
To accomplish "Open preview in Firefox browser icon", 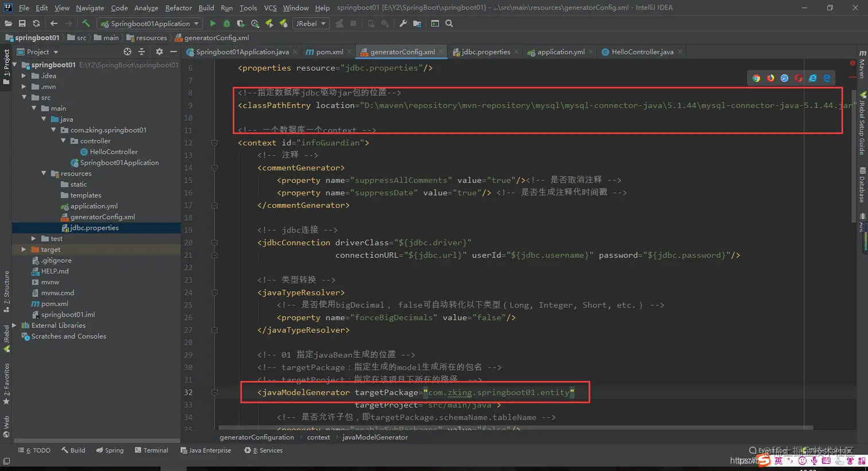I will point(770,78).
